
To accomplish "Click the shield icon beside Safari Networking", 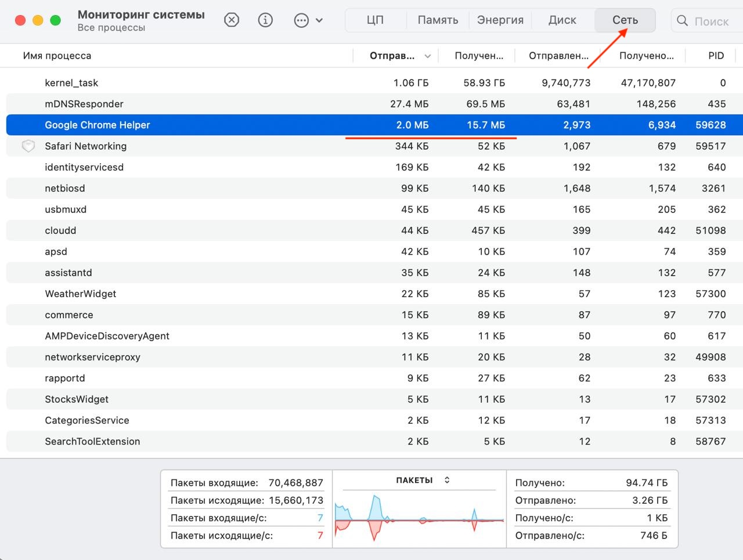I will 28,146.
